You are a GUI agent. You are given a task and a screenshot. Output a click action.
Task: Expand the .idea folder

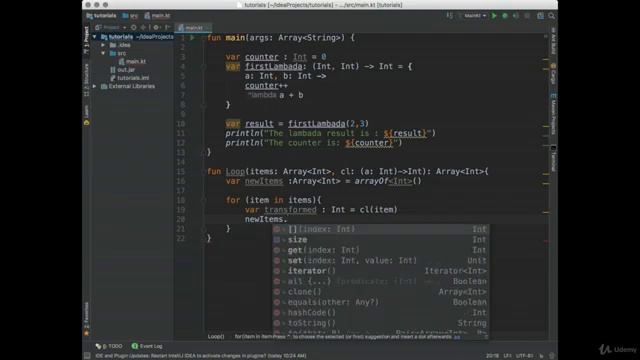click(103, 45)
